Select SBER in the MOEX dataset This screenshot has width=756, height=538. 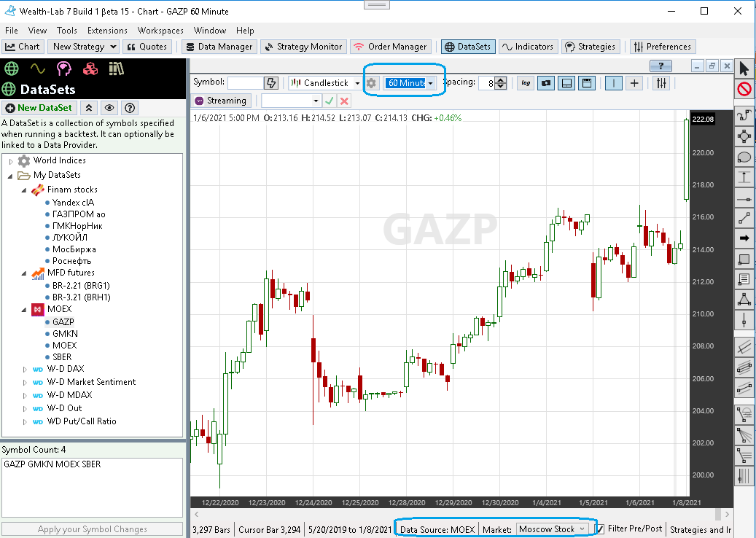click(62, 357)
